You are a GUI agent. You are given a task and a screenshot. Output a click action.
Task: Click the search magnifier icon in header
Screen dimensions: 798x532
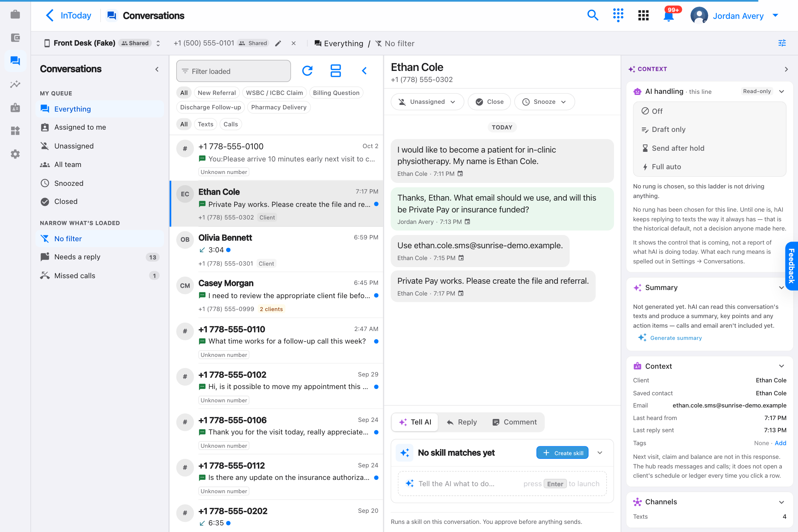(x=593, y=16)
